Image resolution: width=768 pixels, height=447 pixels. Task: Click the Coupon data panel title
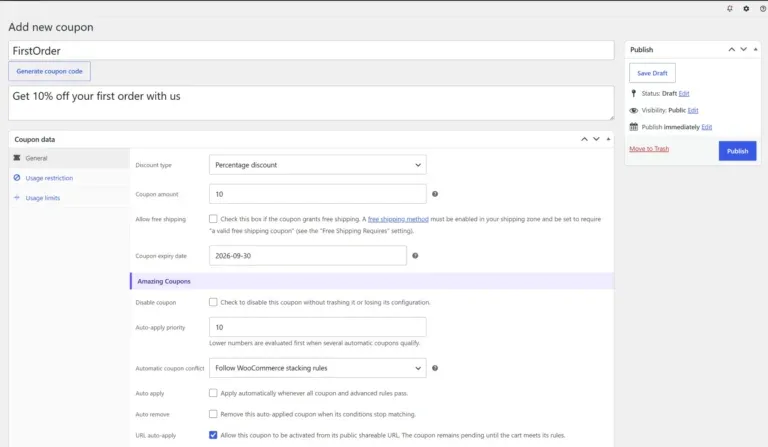35,139
